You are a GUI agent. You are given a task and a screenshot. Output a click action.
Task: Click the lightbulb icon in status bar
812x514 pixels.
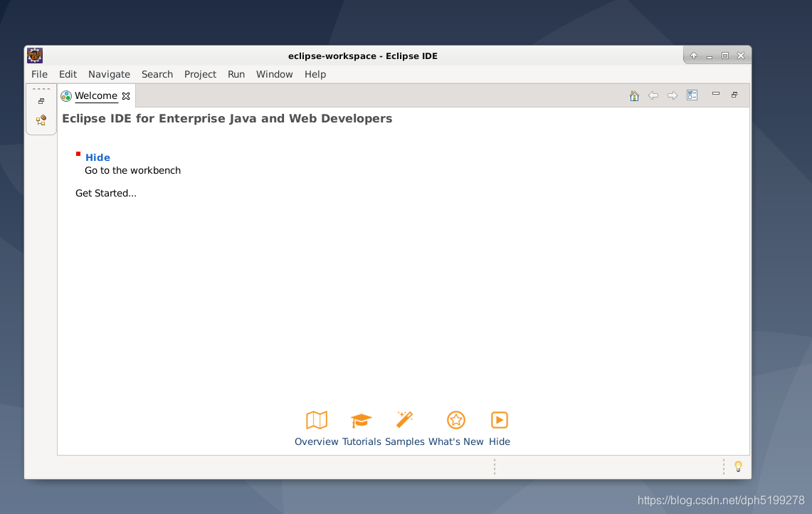click(738, 466)
